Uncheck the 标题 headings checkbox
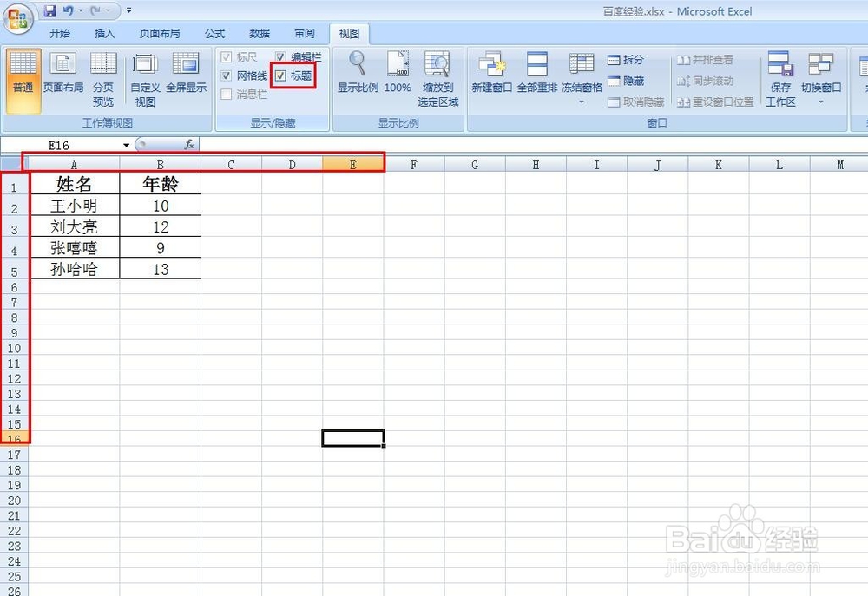This screenshot has width=868, height=596. click(x=281, y=75)
